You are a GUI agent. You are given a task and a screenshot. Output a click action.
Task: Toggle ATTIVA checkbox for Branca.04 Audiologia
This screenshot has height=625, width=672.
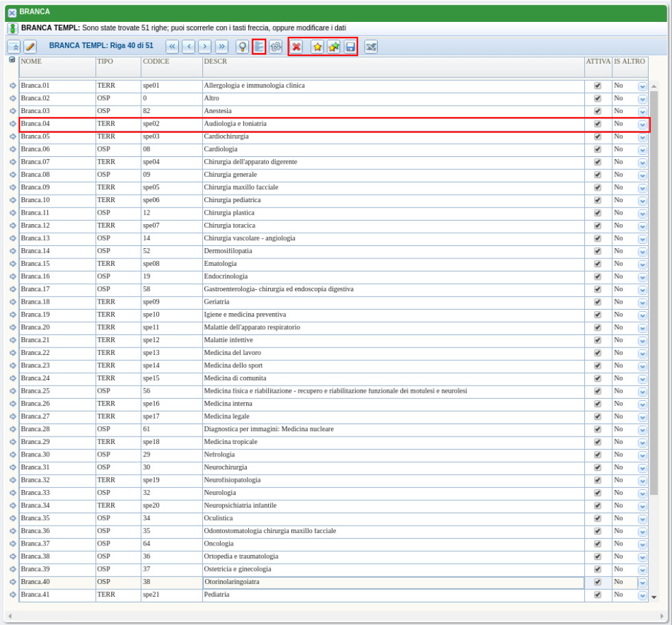tap(597, 124)
